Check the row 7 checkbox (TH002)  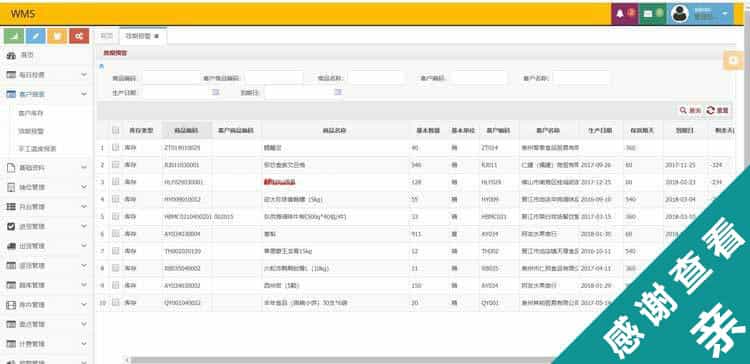[115, 251]
